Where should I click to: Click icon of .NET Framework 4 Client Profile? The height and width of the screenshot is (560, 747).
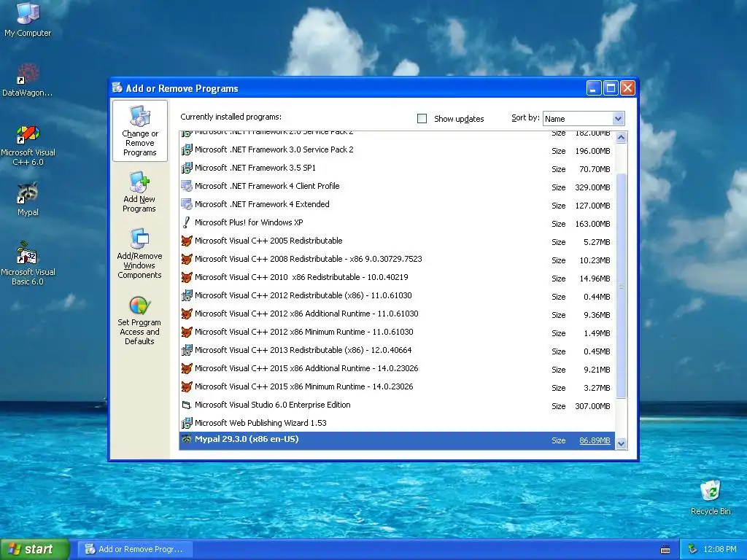tap(187, 186)
